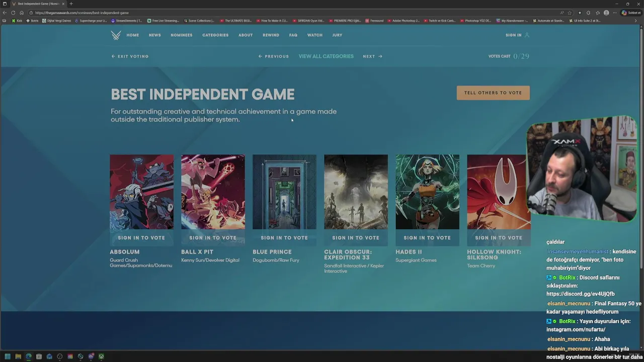The height and width of the screenshot is (362, 644).
Task: Open the browser settings three-dot menu
Action: (x=615, y=13)
